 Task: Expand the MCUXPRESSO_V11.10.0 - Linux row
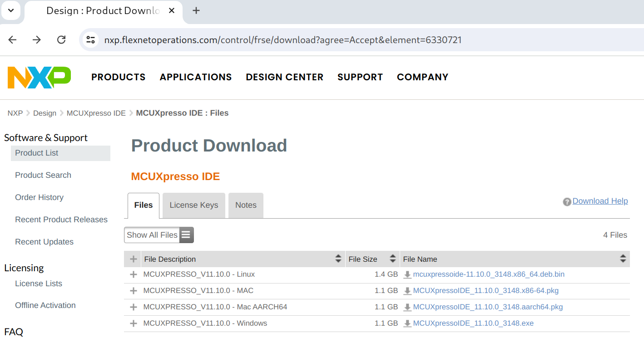point(133,274)
